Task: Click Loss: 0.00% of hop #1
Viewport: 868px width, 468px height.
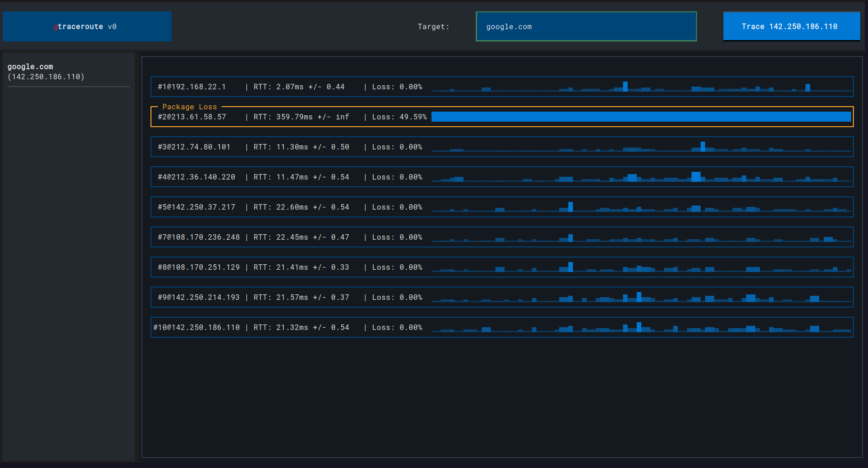Action: click(x=397, y=87)
